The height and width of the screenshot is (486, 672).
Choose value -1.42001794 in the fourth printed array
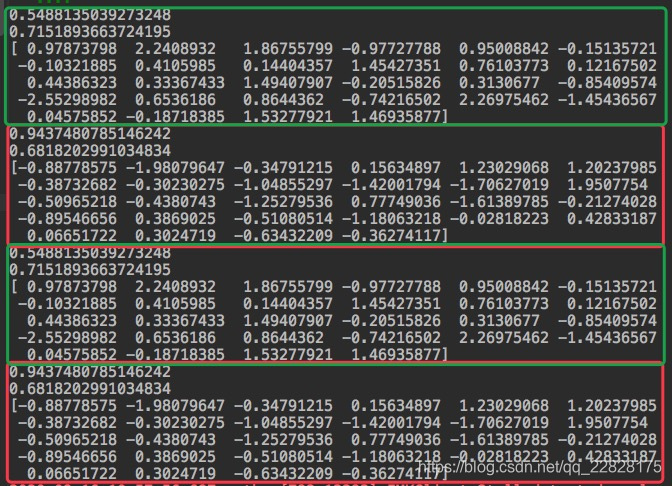391,423
